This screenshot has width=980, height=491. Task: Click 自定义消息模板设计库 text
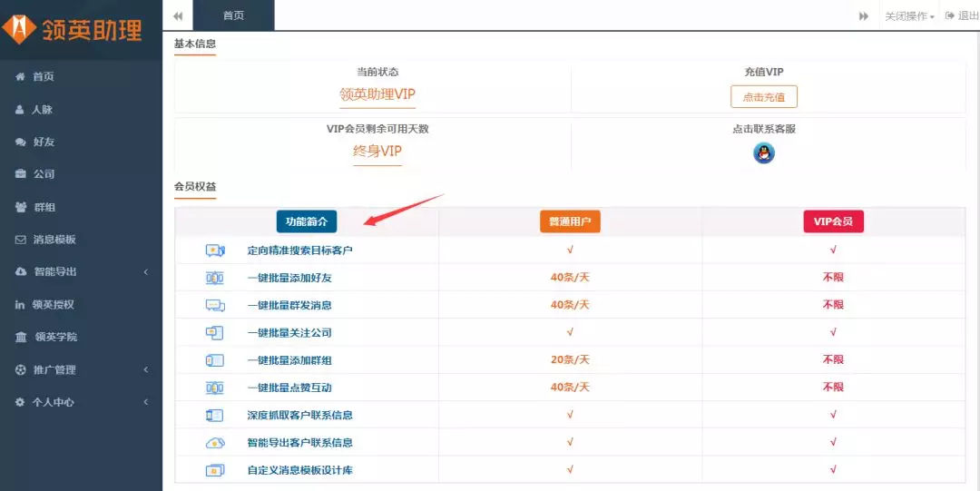pyautogui.click(x=300, y=470)
